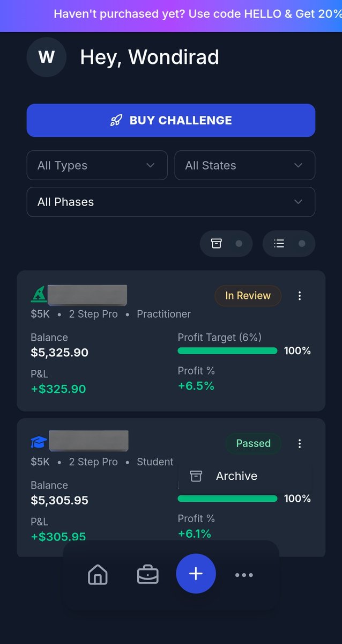Tap the HELLO promo code banner

(197, 14)
